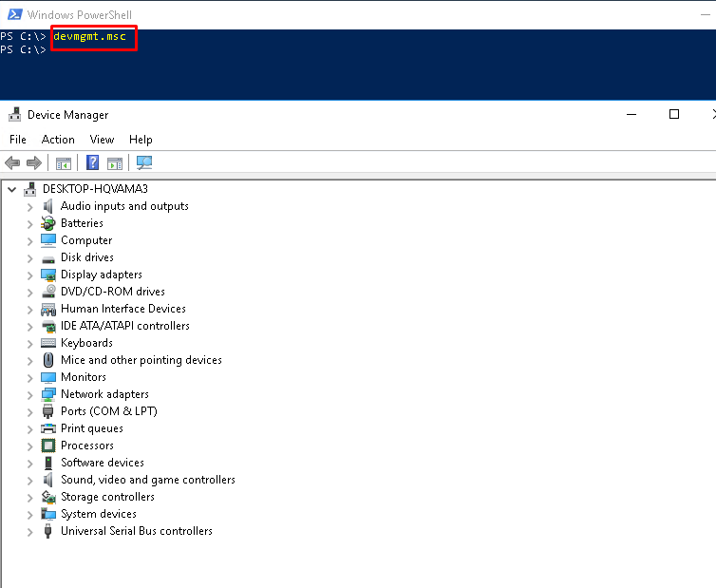This screenshot has height=588, width=716.
Task: Click the Software devices icon
Action: 47,463
